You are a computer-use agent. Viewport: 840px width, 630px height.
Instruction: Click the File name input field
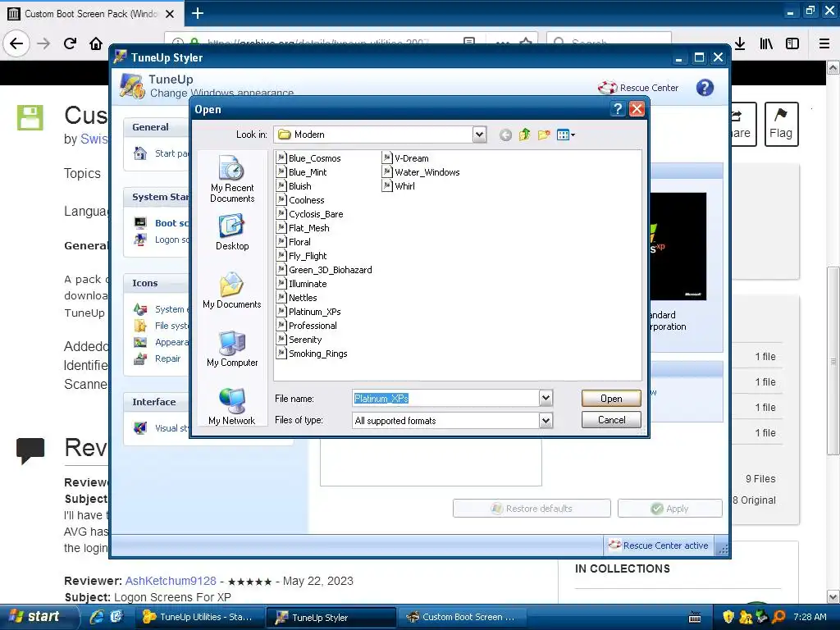tap(445, 398)
